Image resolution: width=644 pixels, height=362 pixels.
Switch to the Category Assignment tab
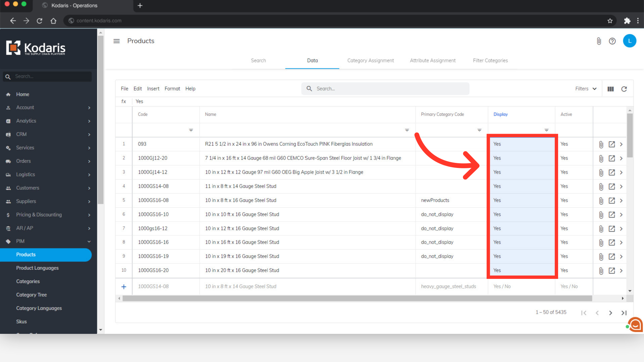coord(370,61)
